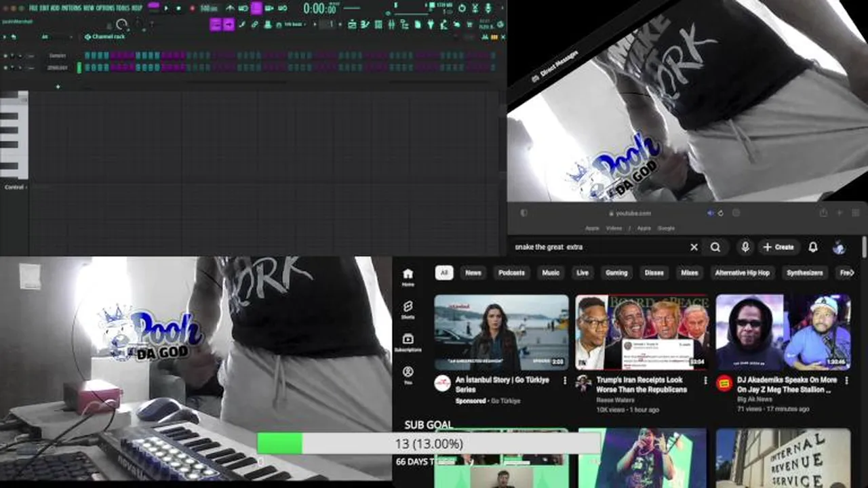Open the Mixer view icon in FL Studio
Viewport: 868px width, 488px height.
pos(391,24)
